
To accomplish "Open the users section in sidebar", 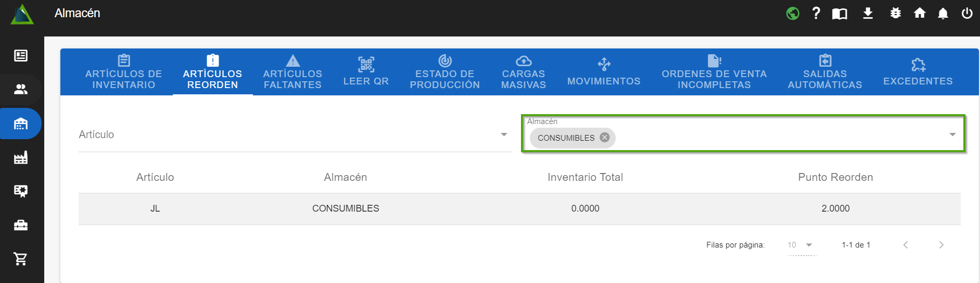I will click(21, 90).
